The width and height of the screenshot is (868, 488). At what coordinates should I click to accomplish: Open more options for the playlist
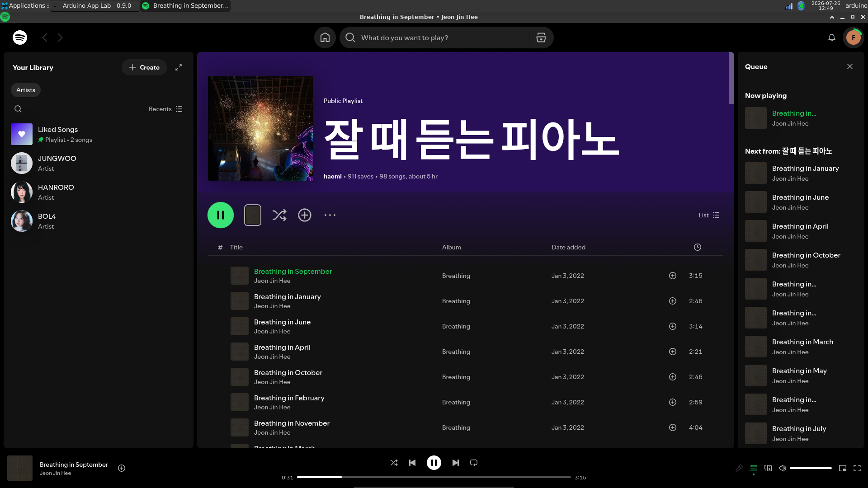tap(330, 215)
